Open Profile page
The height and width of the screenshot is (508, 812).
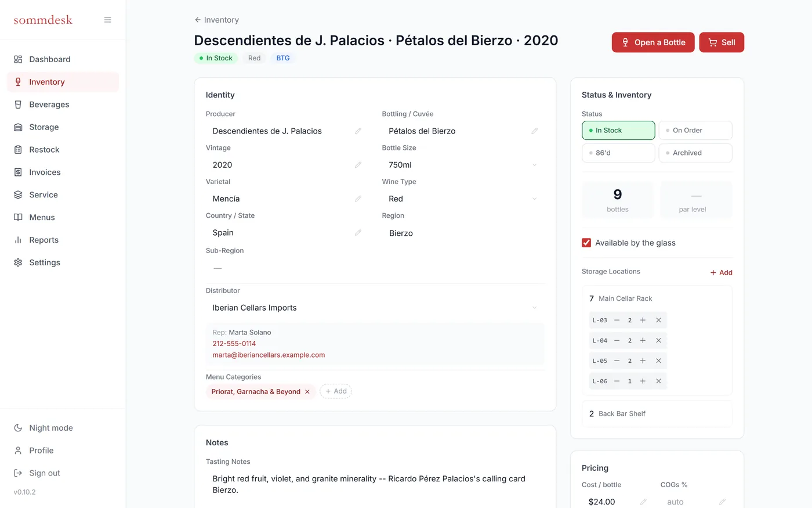pos(63,451)
